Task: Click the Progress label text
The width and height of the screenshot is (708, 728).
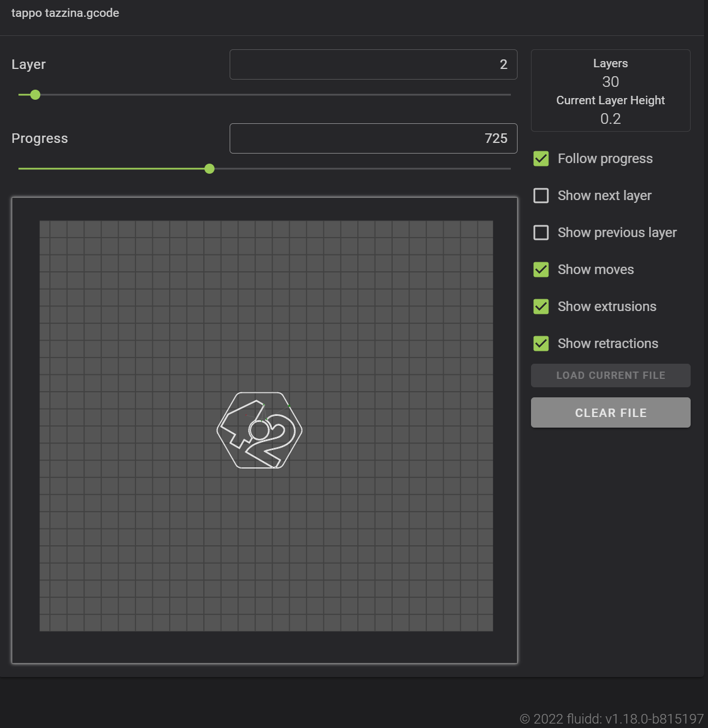Action: coord(40,138)
